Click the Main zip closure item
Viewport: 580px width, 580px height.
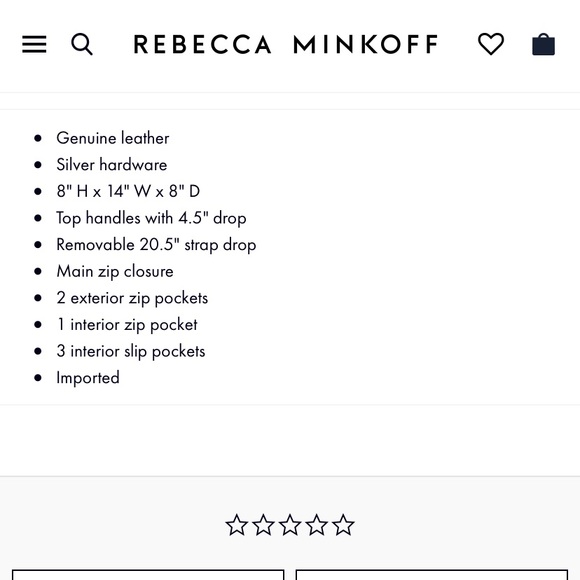pyautogui.click(x=115, y=272)
